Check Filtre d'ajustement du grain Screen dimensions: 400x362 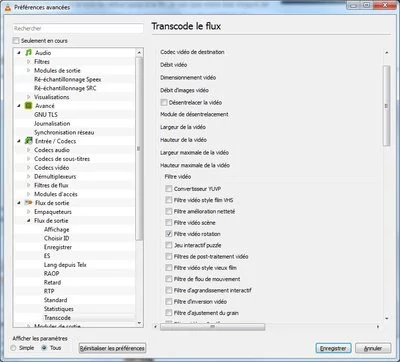tap(169, 313)
